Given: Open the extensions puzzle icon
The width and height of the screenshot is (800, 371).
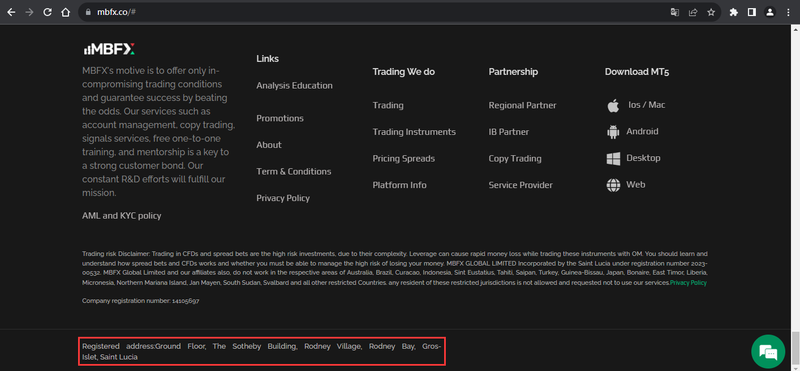Looking at the screenshot, I should point(734,12).
